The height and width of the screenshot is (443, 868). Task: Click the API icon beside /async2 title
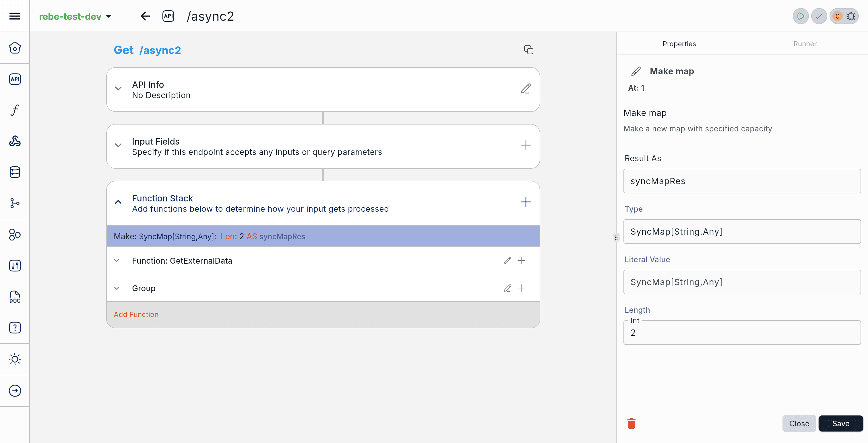coord(168,16)
